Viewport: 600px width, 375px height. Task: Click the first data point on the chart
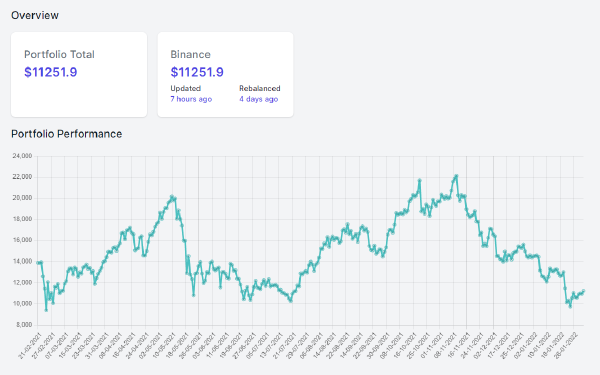pyautogui.click(x=38, y=262)
